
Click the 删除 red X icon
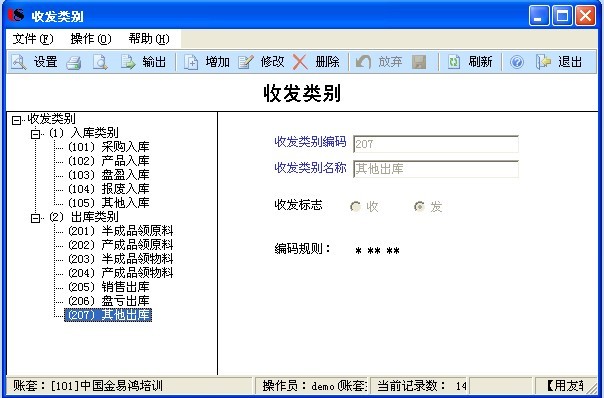[x=300, y=62]
